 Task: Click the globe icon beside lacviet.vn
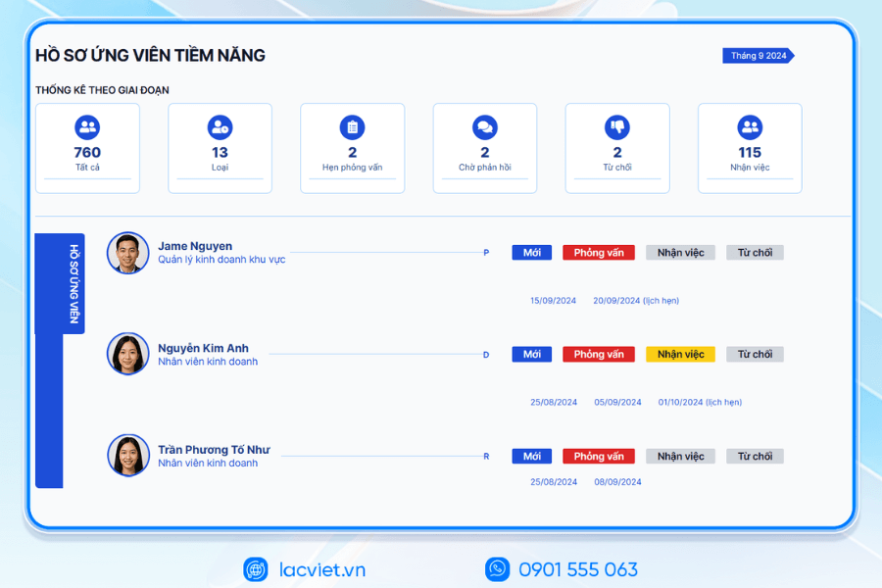coord(256,569)
